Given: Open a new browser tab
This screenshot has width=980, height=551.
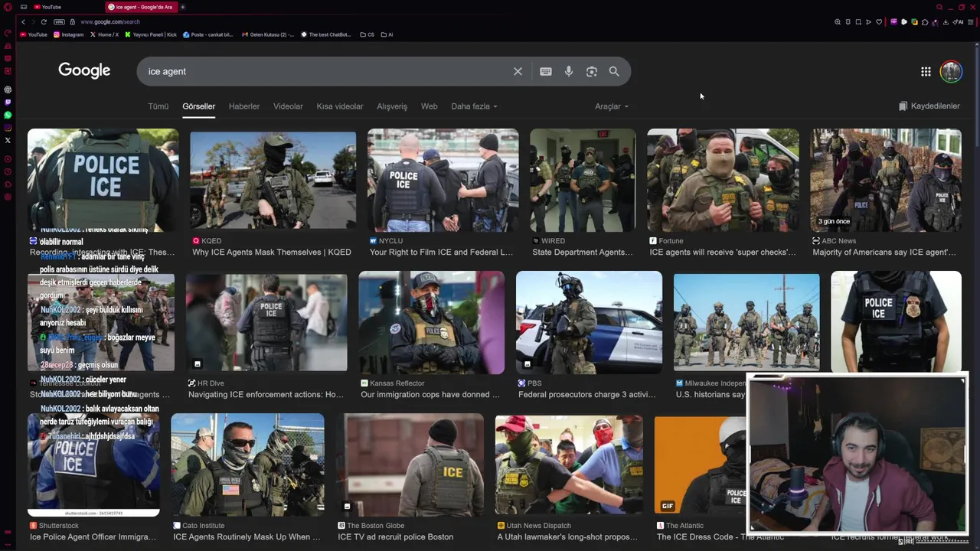Looking at the screenshot, I should [182, 7].
